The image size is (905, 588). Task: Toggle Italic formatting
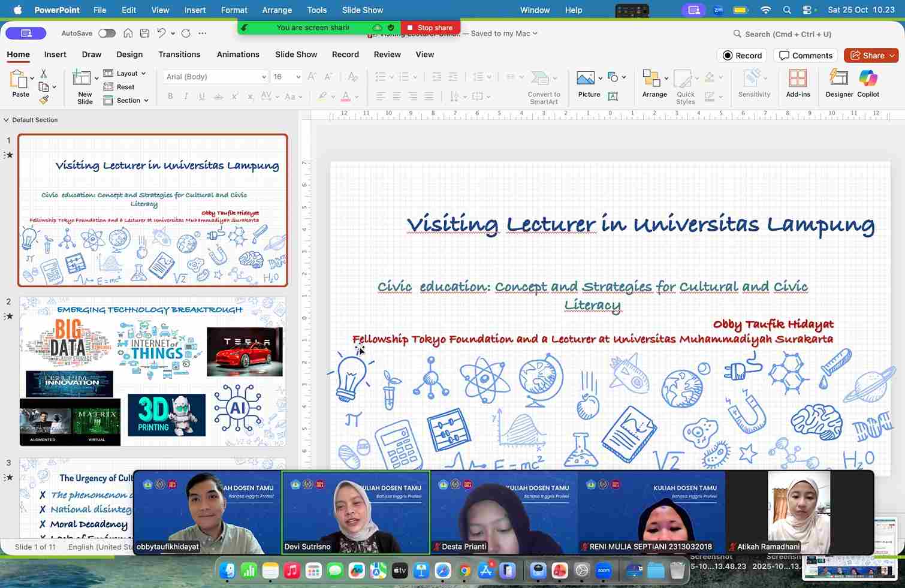coord(186,97)
